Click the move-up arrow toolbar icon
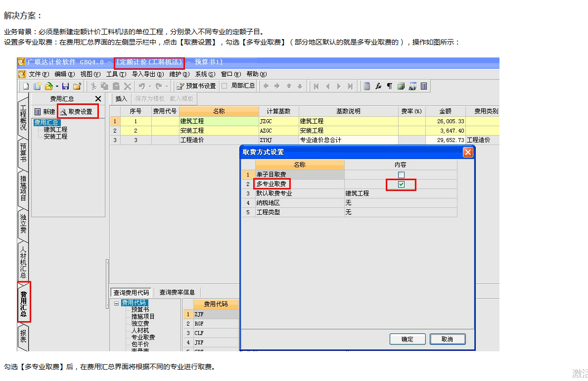 click(289, 86)
